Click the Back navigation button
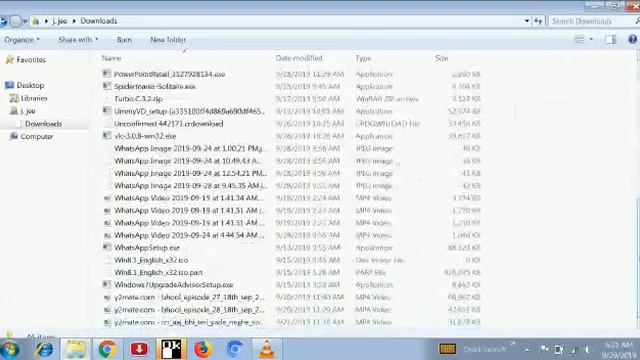 pos(3,21)
